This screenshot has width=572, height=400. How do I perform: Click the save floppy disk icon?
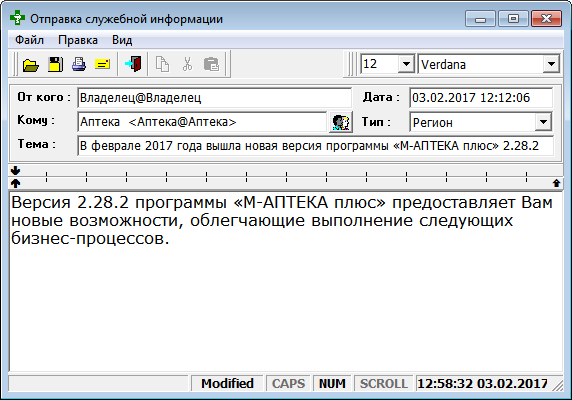[x=55, y=65]
